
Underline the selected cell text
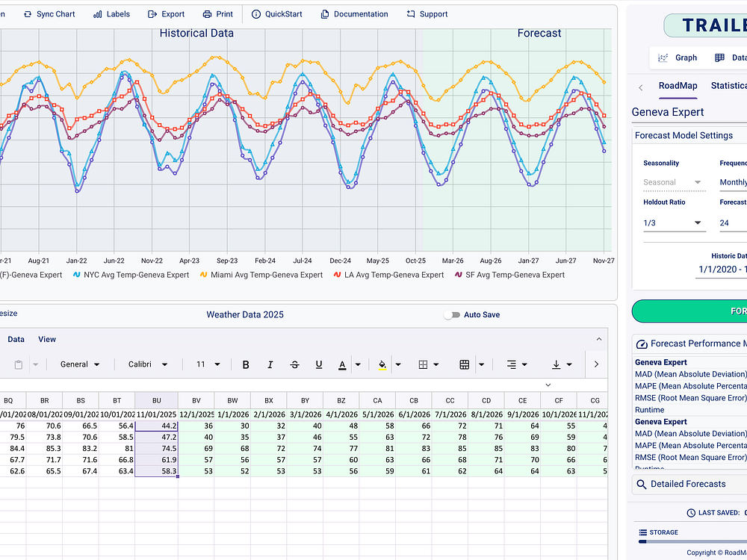319,364
